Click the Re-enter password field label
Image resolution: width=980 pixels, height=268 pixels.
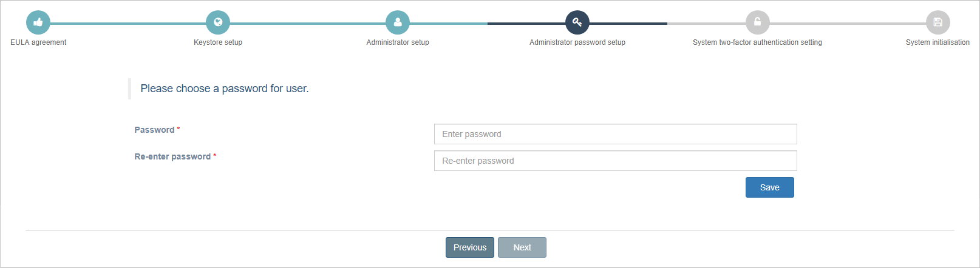[x=172, y=156]
